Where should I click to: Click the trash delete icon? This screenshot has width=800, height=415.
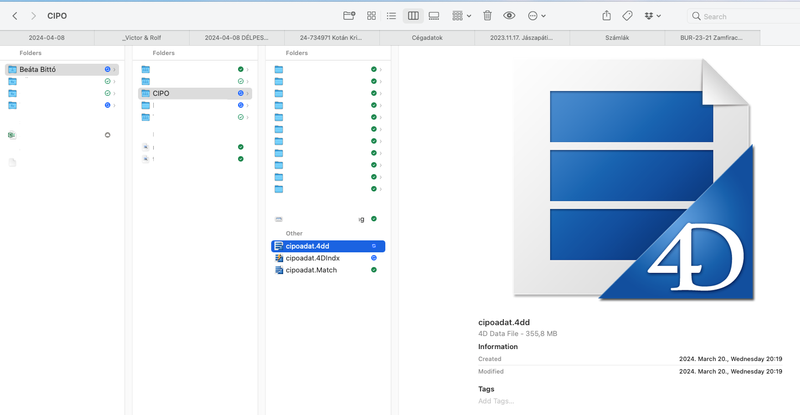487,16
